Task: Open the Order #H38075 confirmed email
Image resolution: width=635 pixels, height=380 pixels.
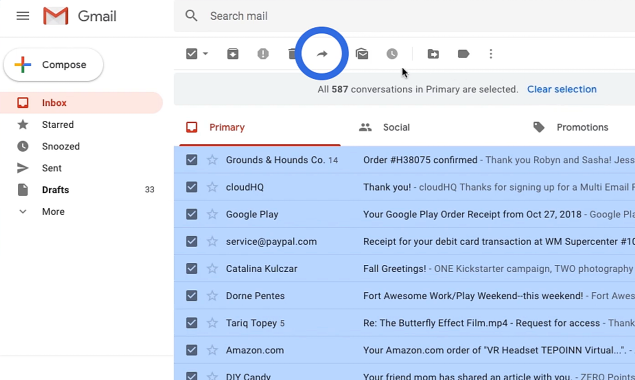Action: tap(405, 160)
